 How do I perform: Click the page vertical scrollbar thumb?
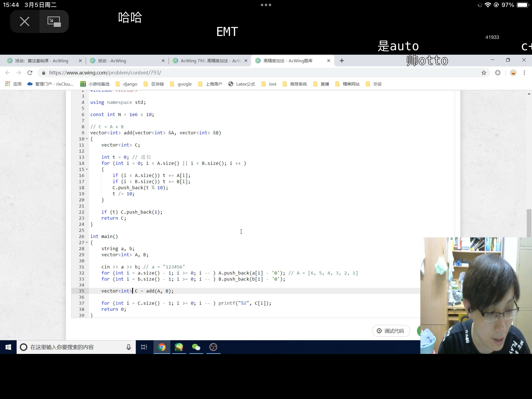coord(529,223)
